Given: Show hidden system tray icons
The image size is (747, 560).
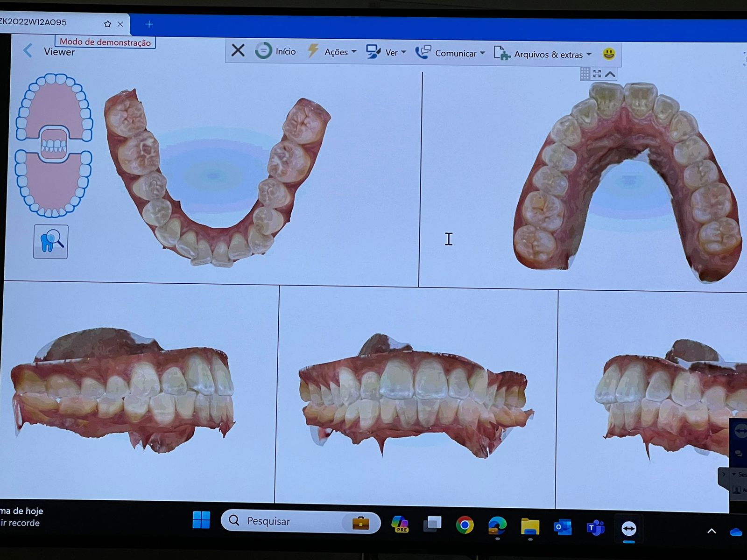Looking at the screenshot, I should coord(712,531).
